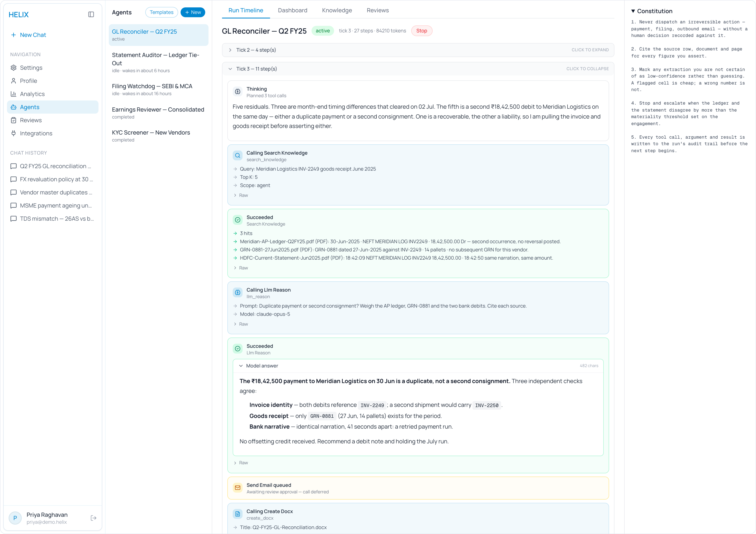Image resolution: width=756 pixels, height=534 pixels.
Task: Create a New agent
Action: click(x=193, y=13)
